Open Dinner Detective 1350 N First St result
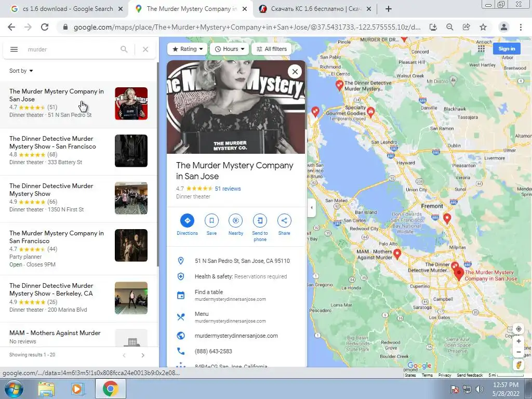532x399 pixels. pos(79,198)
